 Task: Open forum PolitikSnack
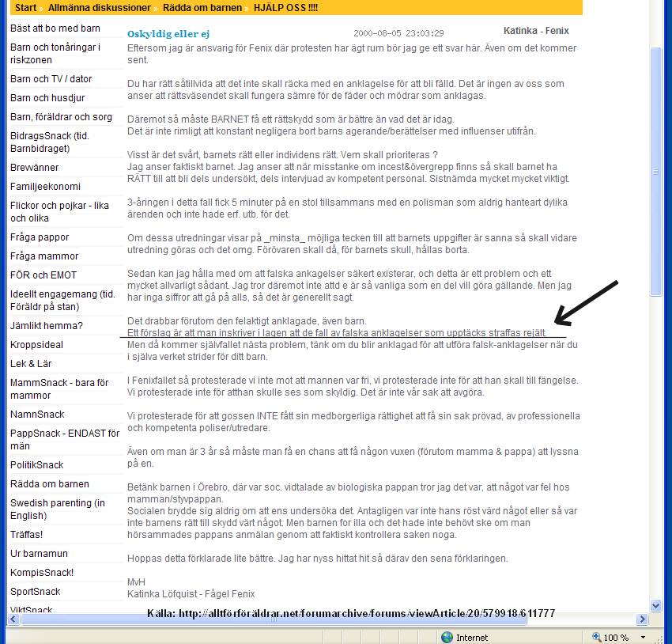click(x=37, y=464)
